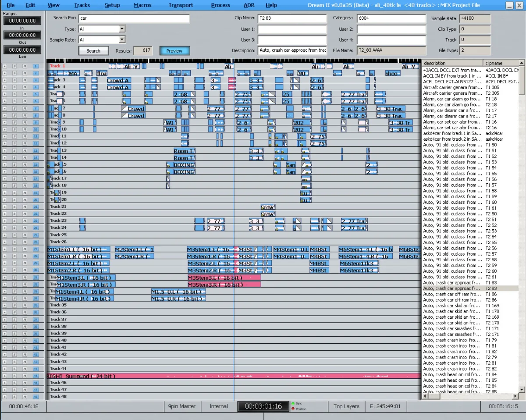Select the track 48 number badge
Screen dimensions: 526x420
pyautogui.click(x=36, y=397)
